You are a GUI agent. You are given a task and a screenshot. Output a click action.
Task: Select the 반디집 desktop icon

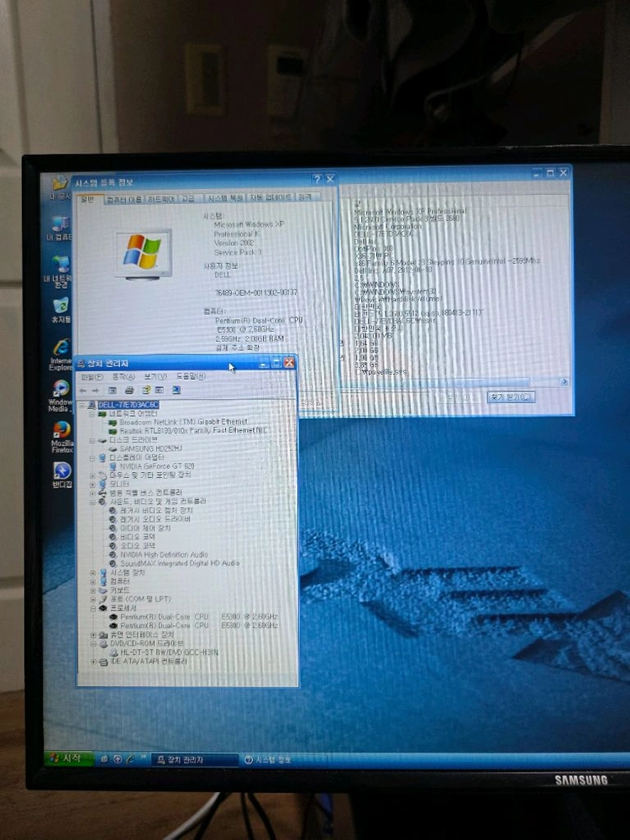62,475
